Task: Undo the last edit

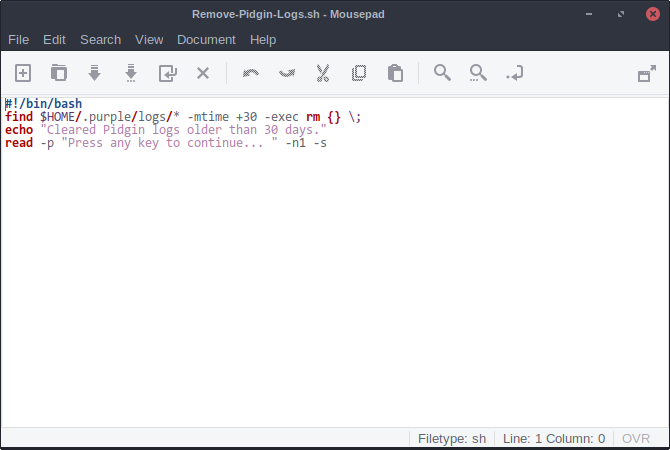Action: [x=251, y=73]
